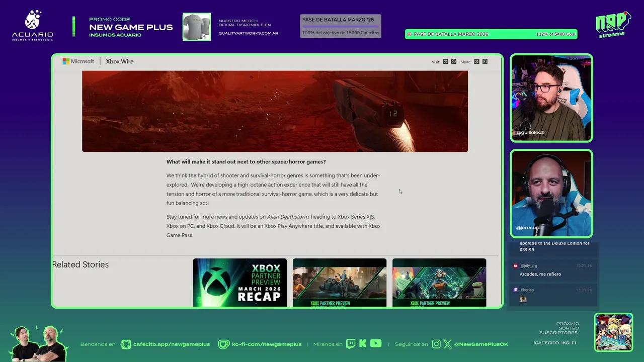Click the Instagram icon beside Seguinos en
Viewport: 644px width, 362px height.
click(x=436, y=344)
